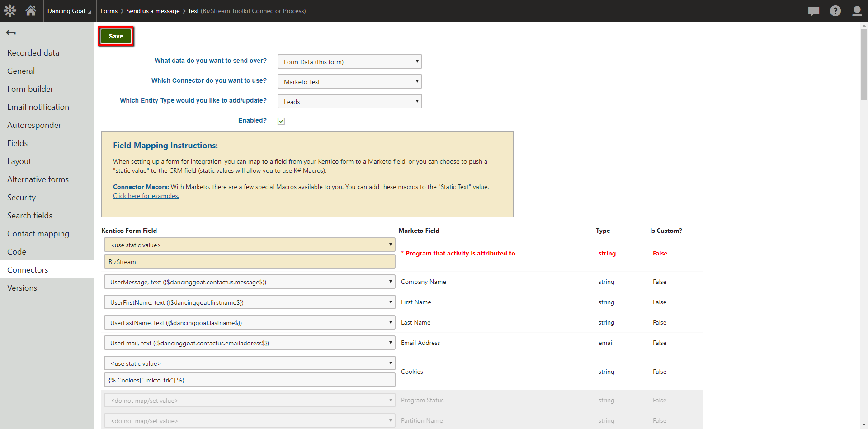Open the Email notification section
This screenshot has width=868, height=429.
38,107
